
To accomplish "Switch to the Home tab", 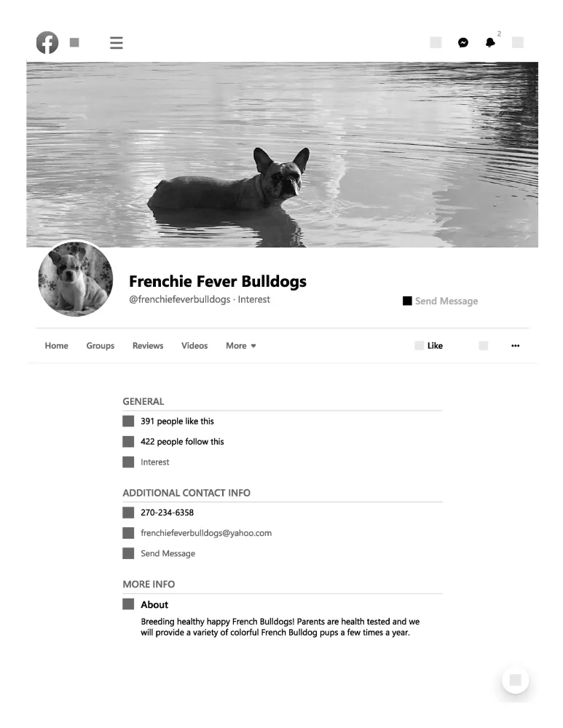I will coord(56,345).
